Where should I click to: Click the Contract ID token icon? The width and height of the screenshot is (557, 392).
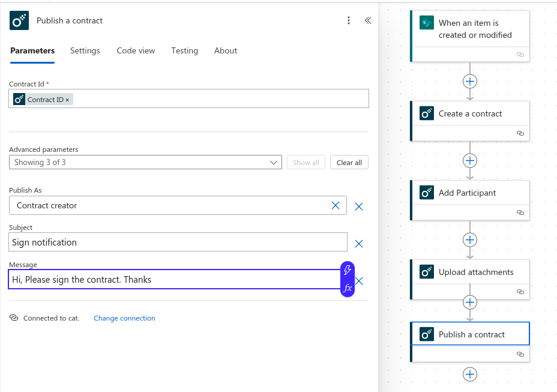click(x=19, y=99)
